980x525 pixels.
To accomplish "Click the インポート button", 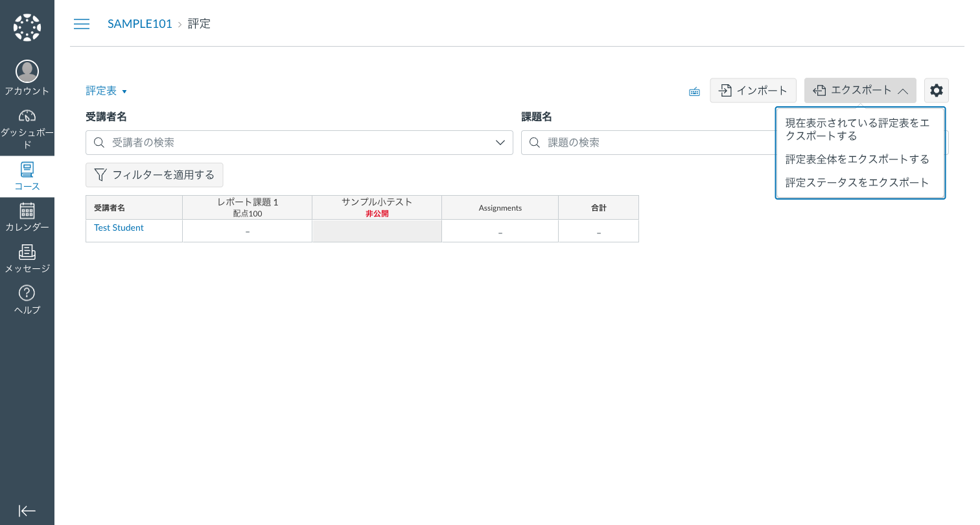I will [753, 91].
